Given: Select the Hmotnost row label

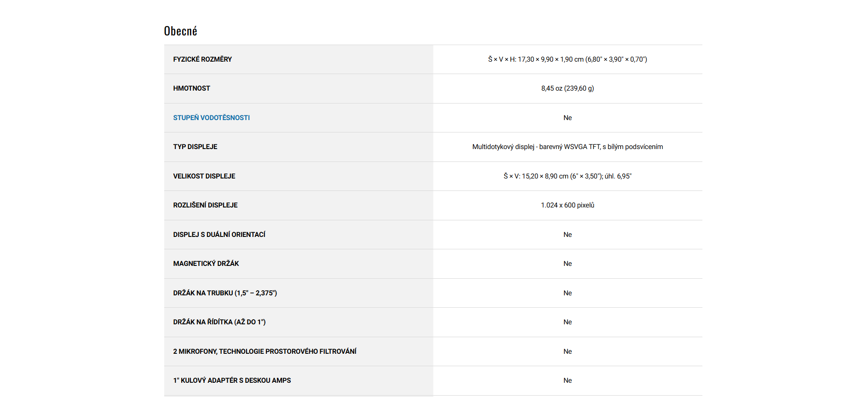Looking at the screenshot, I should [191, 88].
